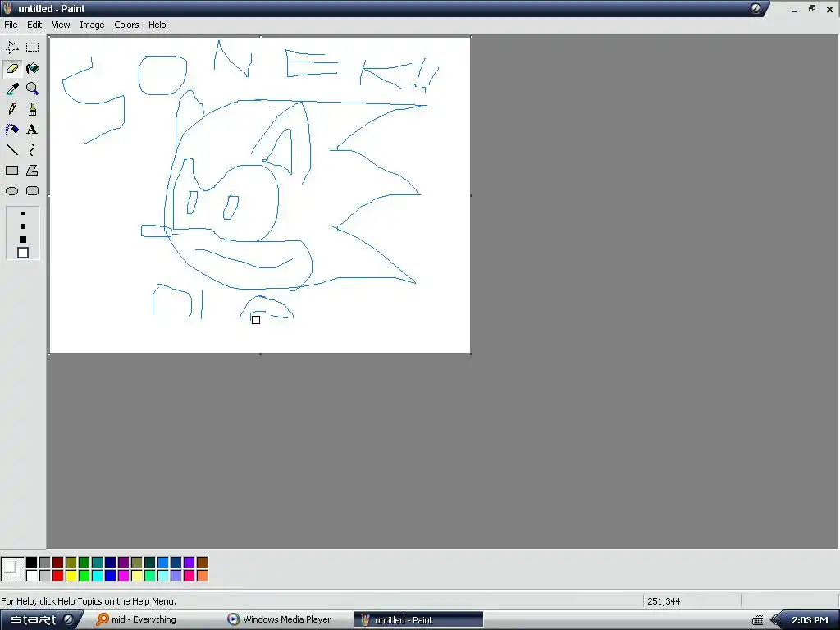Pick the light gray color swatch
Screen dimensions: 840x630
click(44, 575)
